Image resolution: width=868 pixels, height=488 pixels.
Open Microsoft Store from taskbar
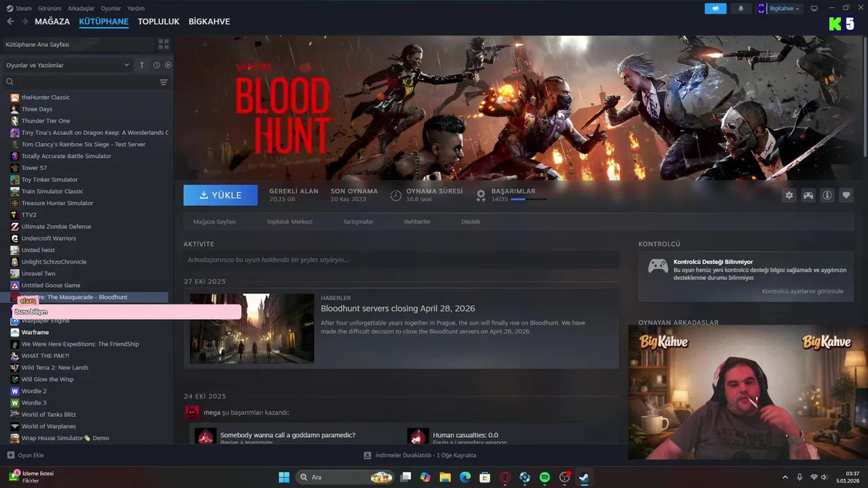click(485, 477)
